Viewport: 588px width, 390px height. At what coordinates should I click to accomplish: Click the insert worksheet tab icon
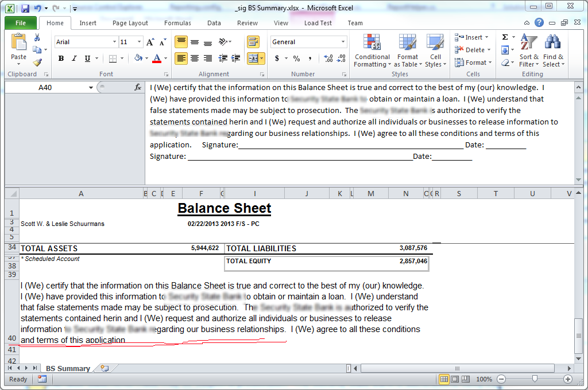pos(105,368)
